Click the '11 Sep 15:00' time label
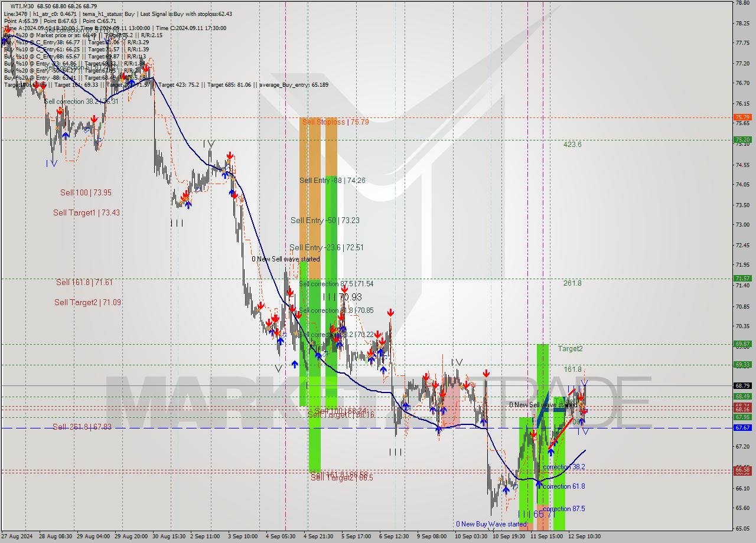Image resolution: width=756 pixels, height=543 pixels. click(546, 537)
